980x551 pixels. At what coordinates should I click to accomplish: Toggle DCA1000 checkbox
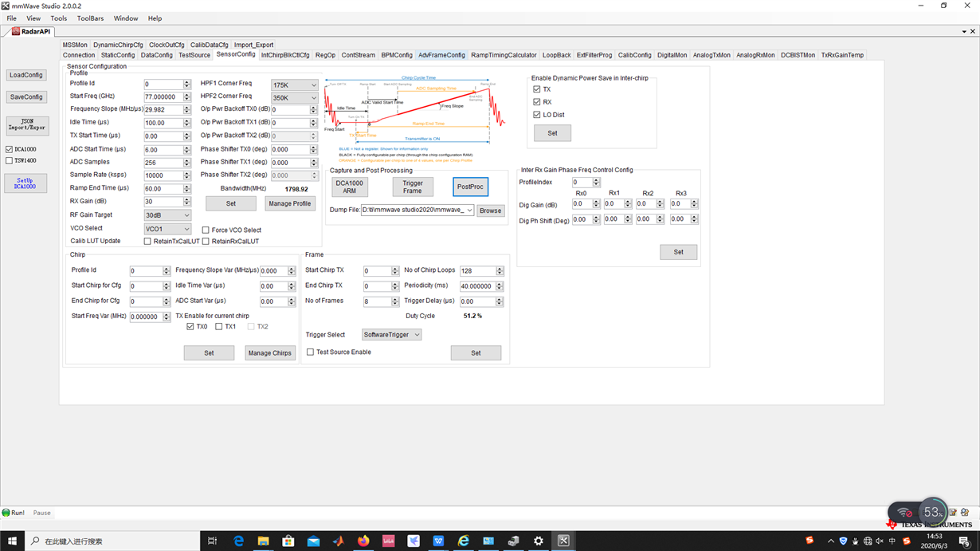pyautogui.click(x=10, y=149)
